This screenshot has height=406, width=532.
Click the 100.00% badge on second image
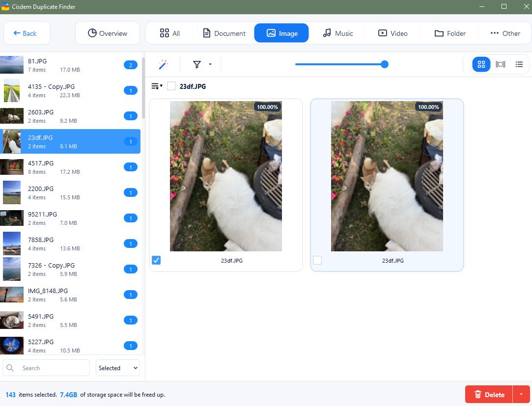[428, 107]
